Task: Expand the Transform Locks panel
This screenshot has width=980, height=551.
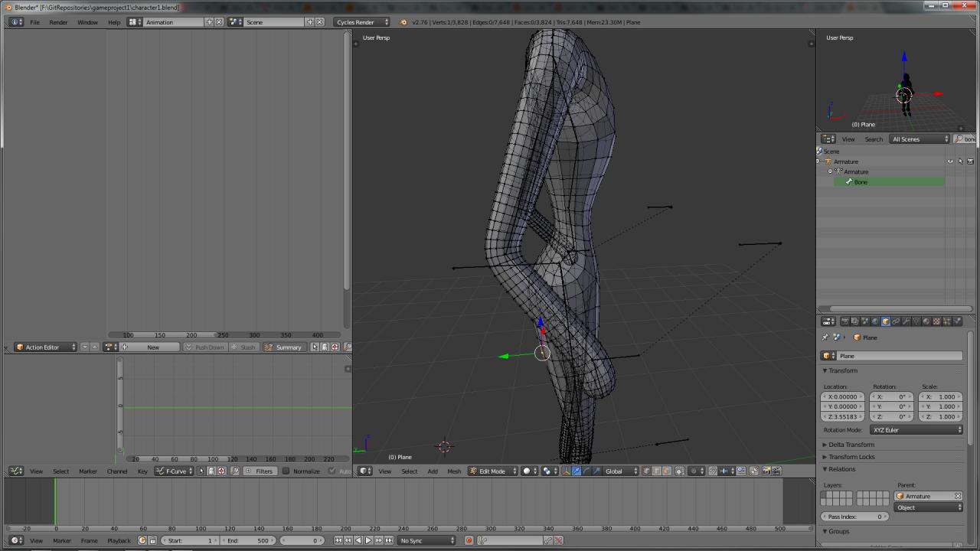Action: 851,457
